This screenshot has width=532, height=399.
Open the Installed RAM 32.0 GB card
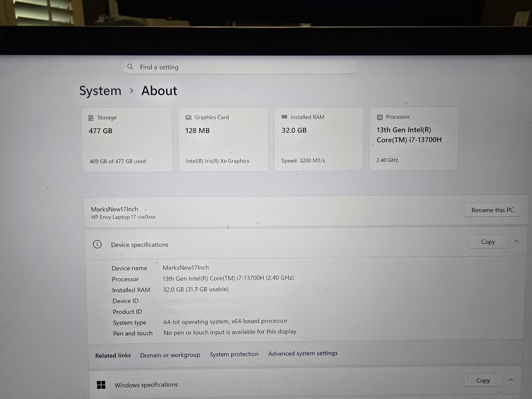coord(319,139)
